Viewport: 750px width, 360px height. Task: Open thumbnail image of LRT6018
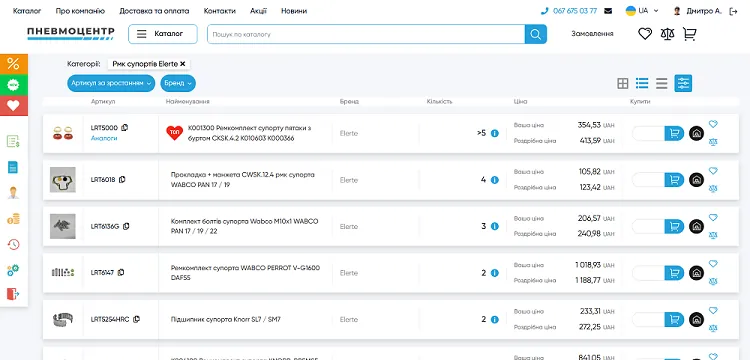click(x=63, y=180)
